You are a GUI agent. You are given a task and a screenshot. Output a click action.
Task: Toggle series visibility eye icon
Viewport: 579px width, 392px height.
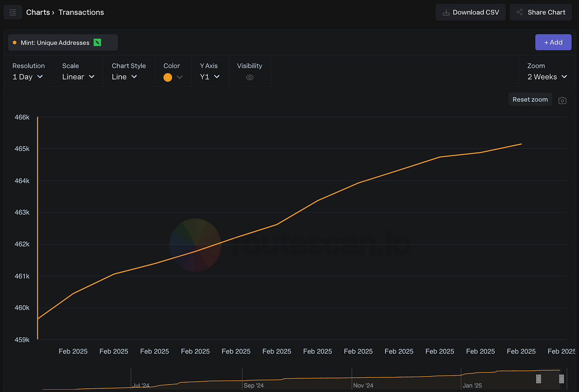(x=249, y=77)
